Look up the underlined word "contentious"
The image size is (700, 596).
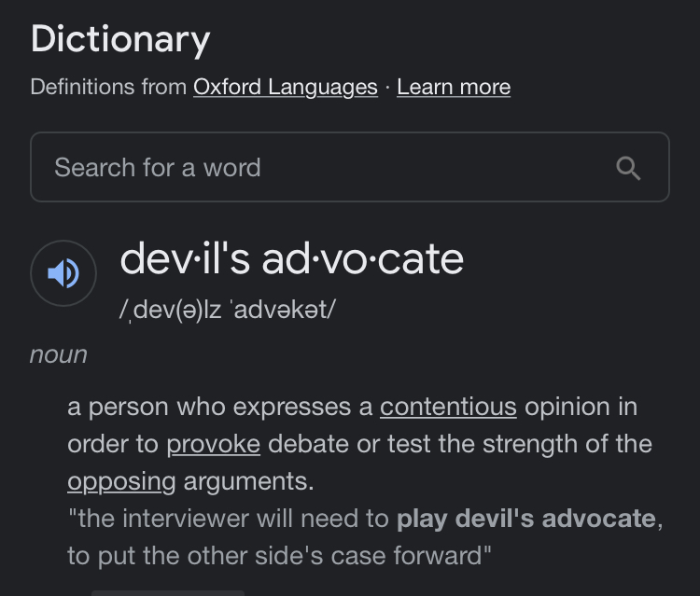tap(448, 407)
